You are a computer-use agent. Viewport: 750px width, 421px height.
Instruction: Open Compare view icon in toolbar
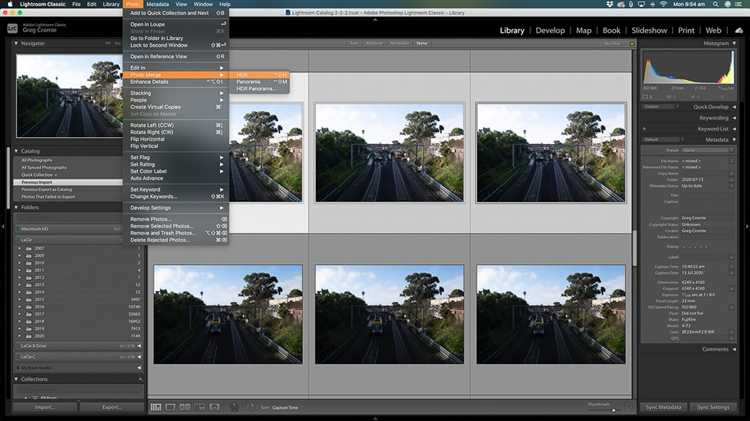[185, 407]
